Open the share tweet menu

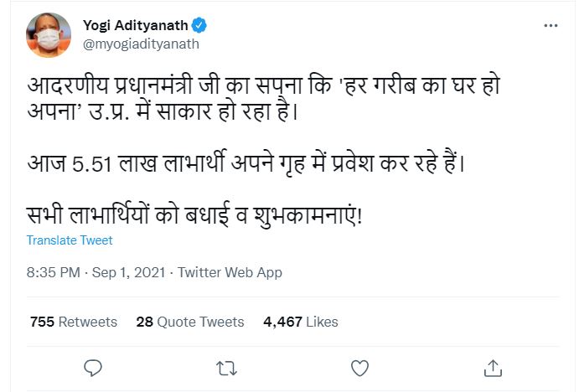493,367
